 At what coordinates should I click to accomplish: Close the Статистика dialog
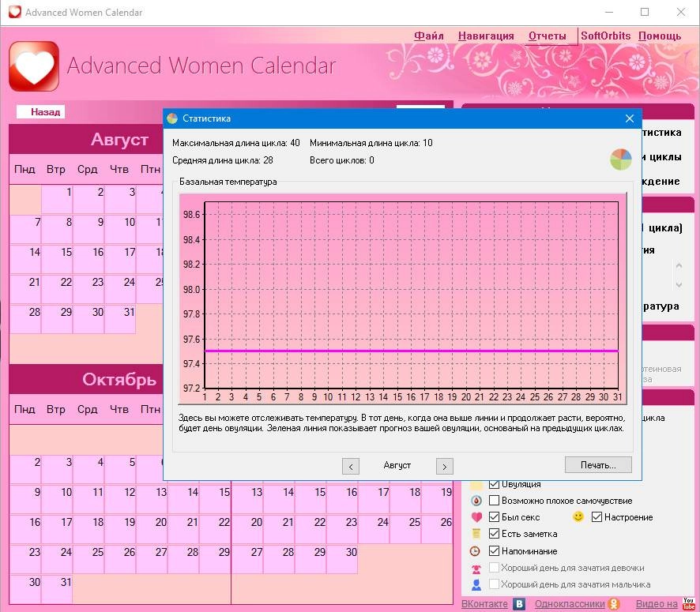[630, 118]
